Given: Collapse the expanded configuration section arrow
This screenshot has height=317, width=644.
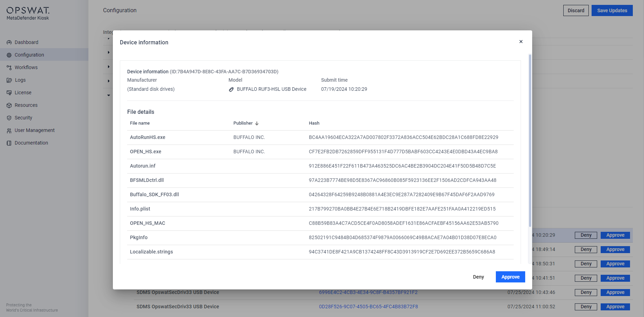Looking at the screenshot, I should [x=109, y=95].
